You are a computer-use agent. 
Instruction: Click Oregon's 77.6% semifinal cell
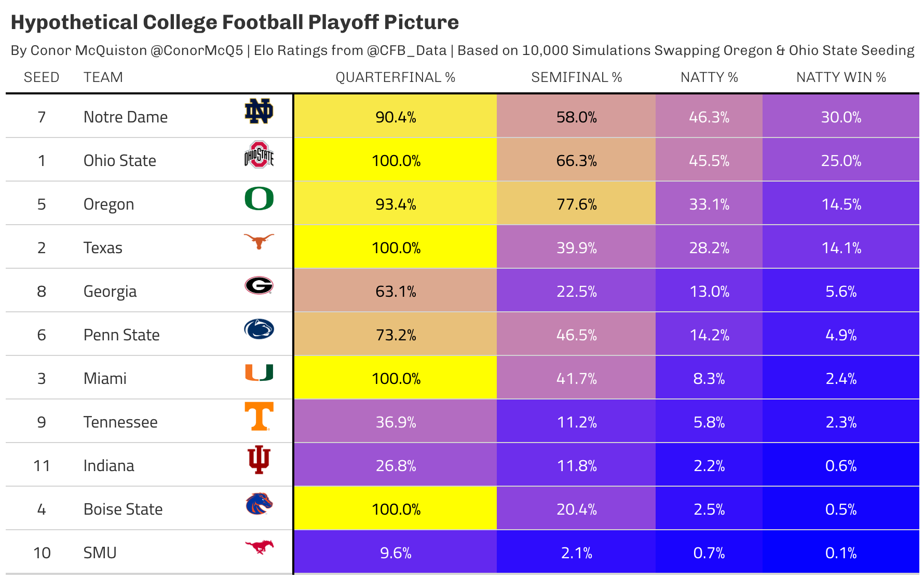(576, 204)
